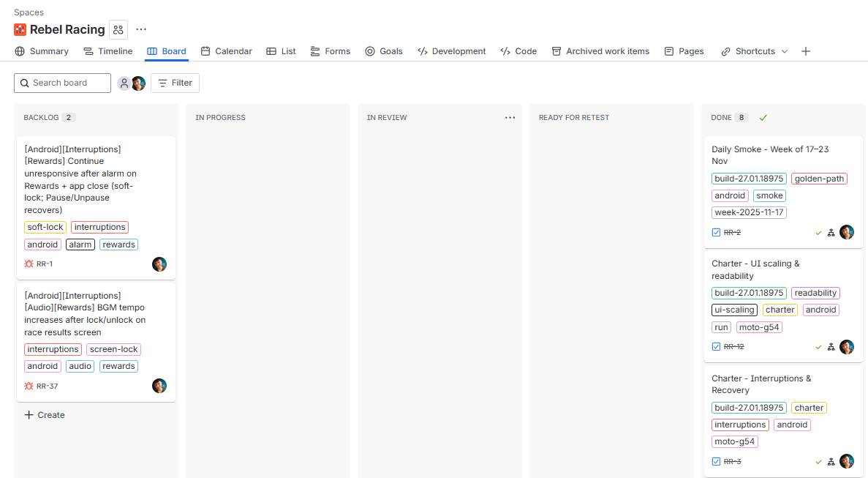
Task: Open the team members icon beside Rebel Racing
Action: [118, 30]
